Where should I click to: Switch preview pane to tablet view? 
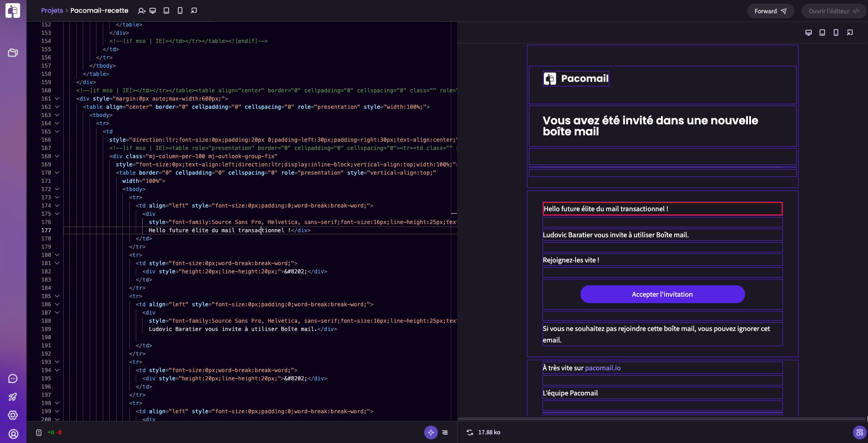[x=823, y=32]
